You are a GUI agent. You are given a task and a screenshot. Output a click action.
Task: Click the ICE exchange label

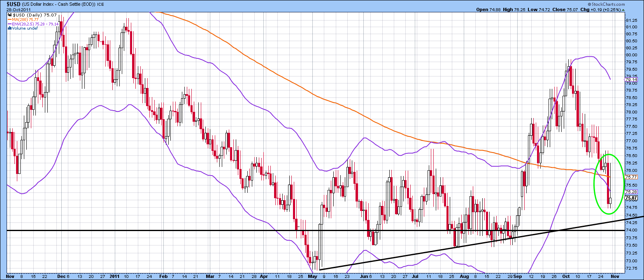[100, 4]
